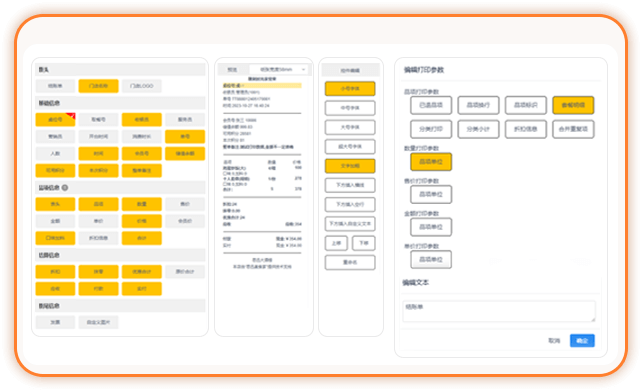
Task: Disable the 数量 item field
Action: click(x=142, y=204)
